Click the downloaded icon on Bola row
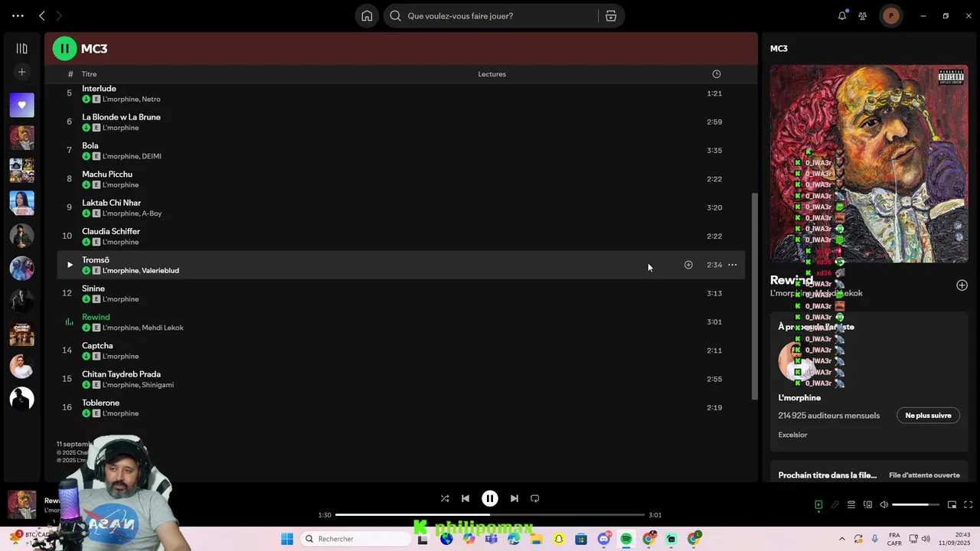 (87, 156)
